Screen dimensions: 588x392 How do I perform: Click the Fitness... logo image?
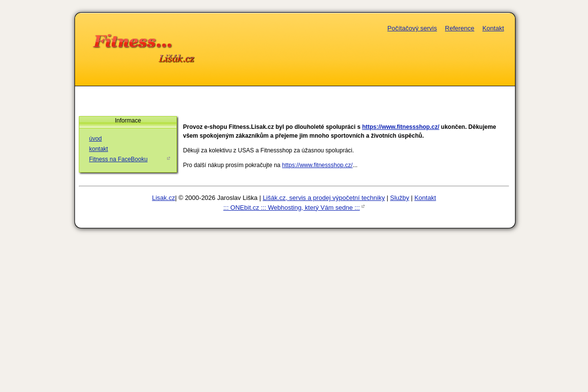click(x=132, y=42)
